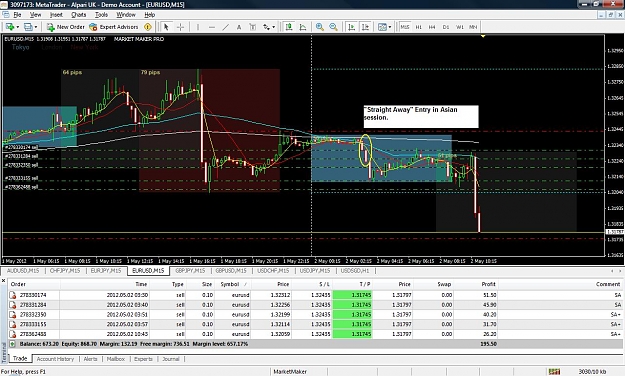Select the cursor pointer tool
625x376 pixels.
tap(166, 27)
